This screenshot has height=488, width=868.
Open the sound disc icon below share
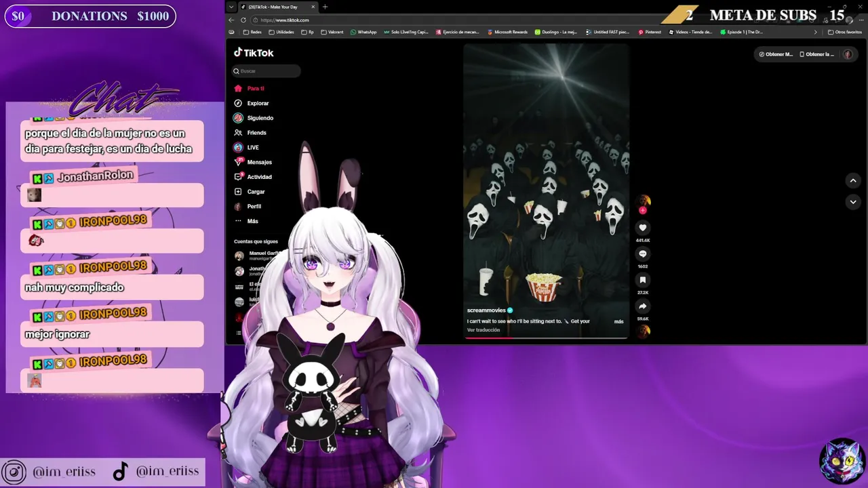click(x=642, y=331)
